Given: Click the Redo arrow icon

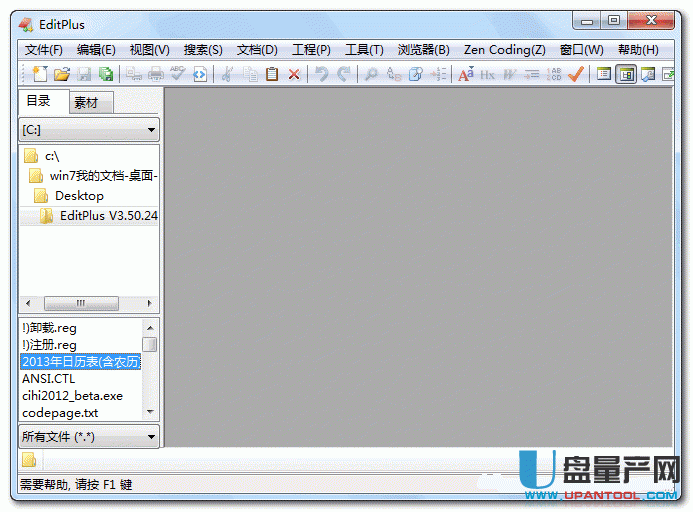Looking at the screenshot, I should pos(344,74).
